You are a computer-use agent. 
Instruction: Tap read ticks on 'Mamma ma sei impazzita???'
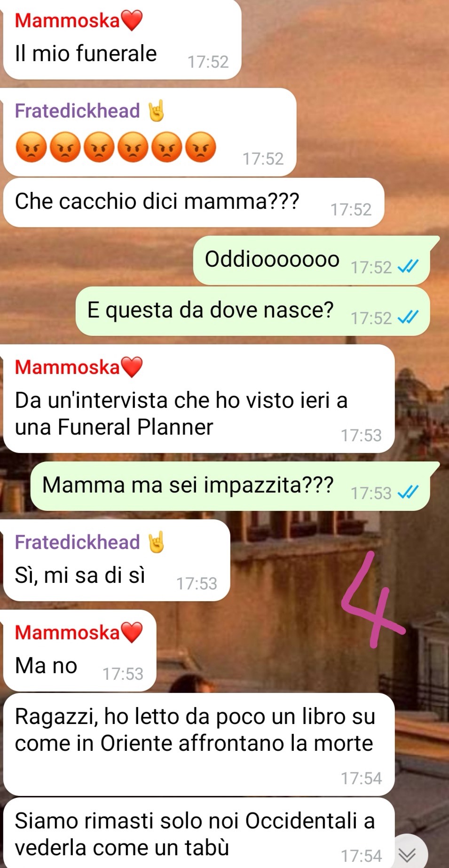tap(408, 493)
